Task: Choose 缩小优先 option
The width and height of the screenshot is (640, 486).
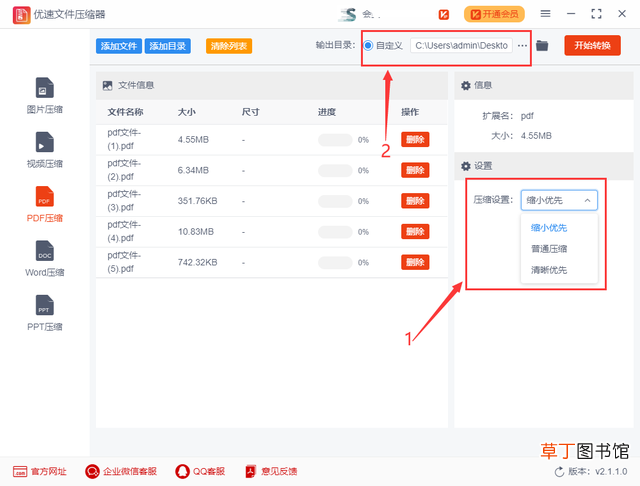Action: click(x=549, y=228)
